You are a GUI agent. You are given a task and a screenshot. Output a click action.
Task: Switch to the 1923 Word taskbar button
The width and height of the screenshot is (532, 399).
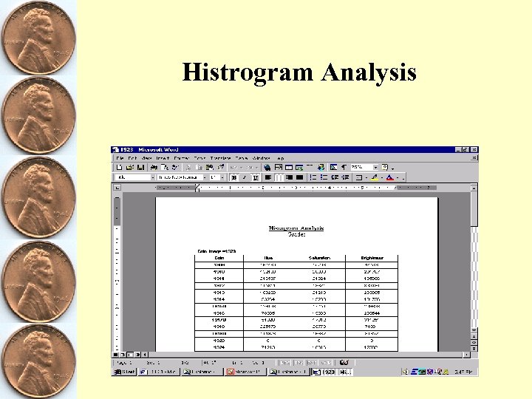332,372
